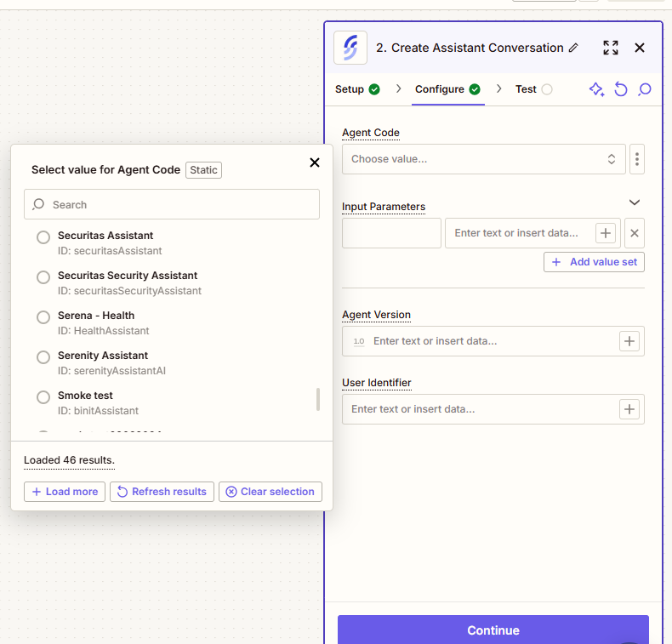Click Clear selection button
The image size is (672, 644).
tap(271, 492)
